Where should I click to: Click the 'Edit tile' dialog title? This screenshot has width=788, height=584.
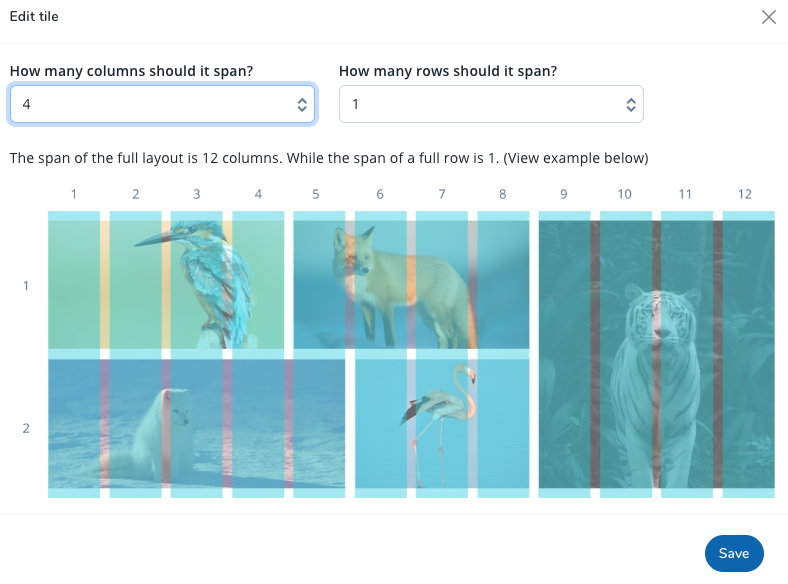pos(34,16)
